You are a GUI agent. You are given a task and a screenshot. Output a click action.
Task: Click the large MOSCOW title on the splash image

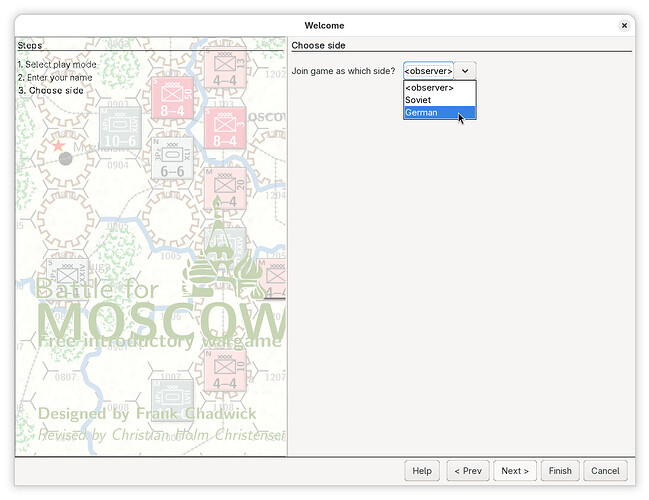160,322
